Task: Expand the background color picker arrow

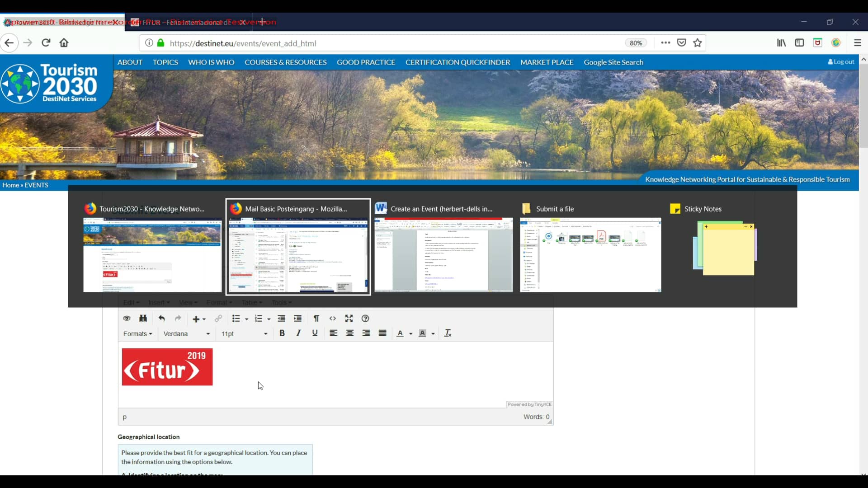Action: [x=433, y=334]
